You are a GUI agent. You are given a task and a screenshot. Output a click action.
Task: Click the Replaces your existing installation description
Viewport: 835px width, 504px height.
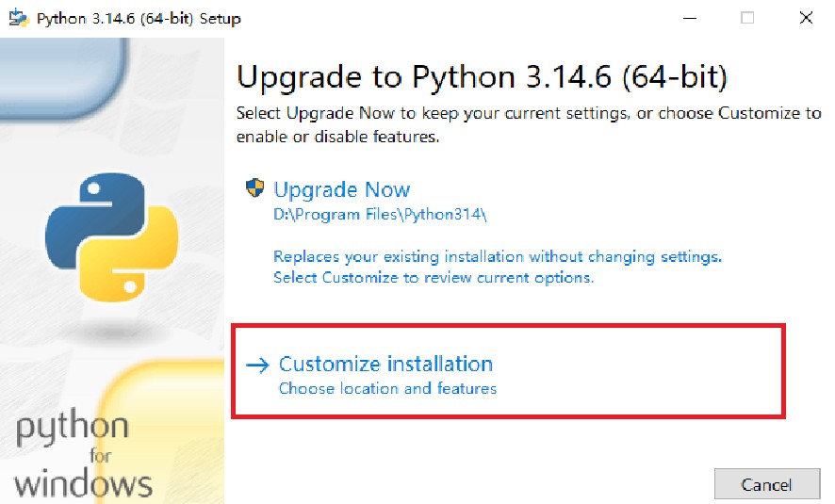tap(498, 256)
